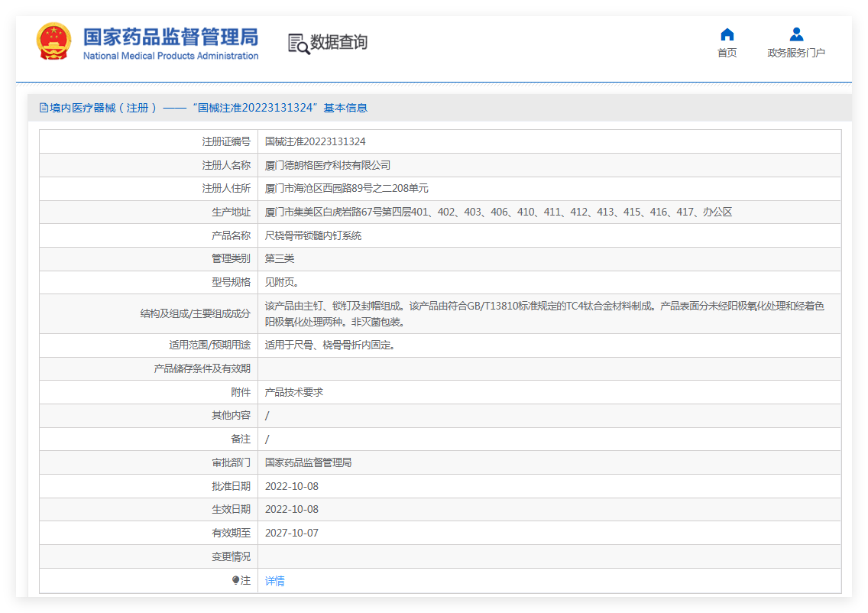Screen dimensions: 868x613
Task: Click the 适用范围/预期用途 label
Action: pos(210,345)
